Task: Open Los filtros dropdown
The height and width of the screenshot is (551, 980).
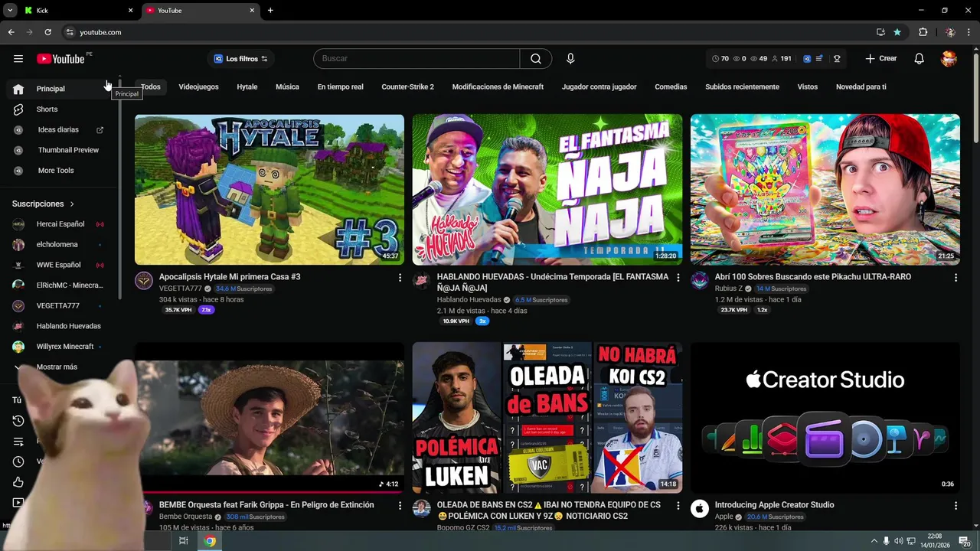Action: tap(241, 59)
